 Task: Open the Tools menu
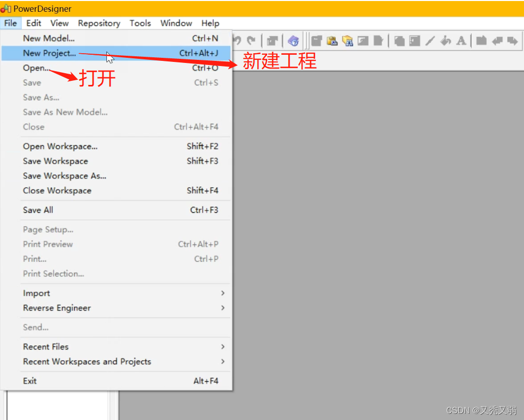coord(140,23)
